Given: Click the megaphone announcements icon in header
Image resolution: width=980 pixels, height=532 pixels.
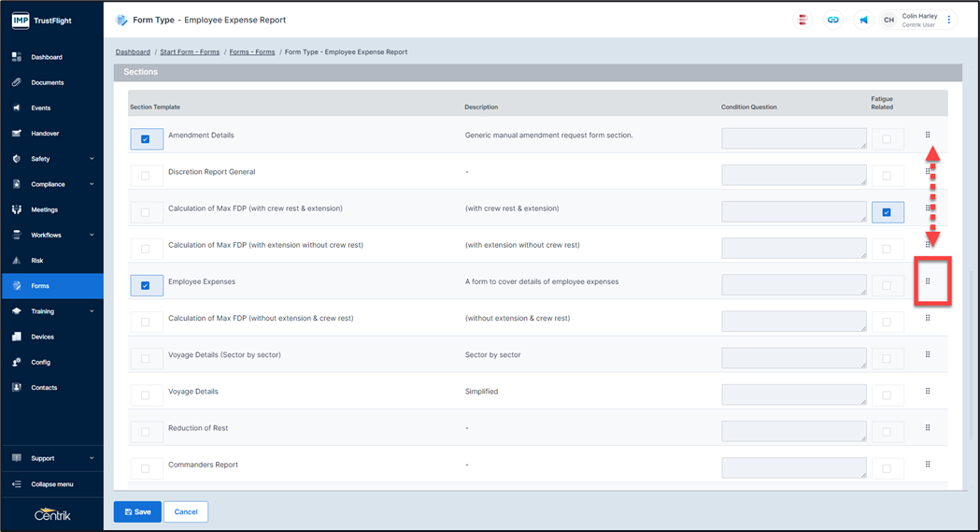Looking at the screenshot, I should (863, 20).
